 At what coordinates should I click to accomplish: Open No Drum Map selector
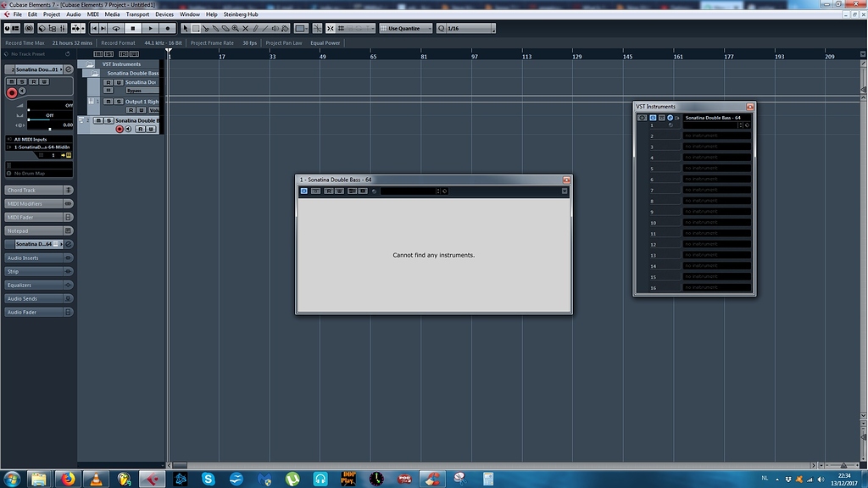[x=39, y=173]
